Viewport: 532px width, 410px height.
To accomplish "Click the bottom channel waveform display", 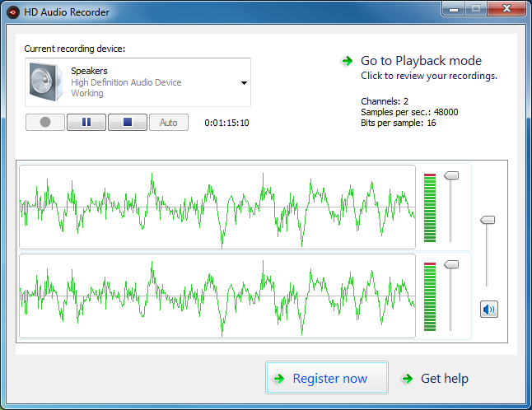I will [x=217, y=296].
